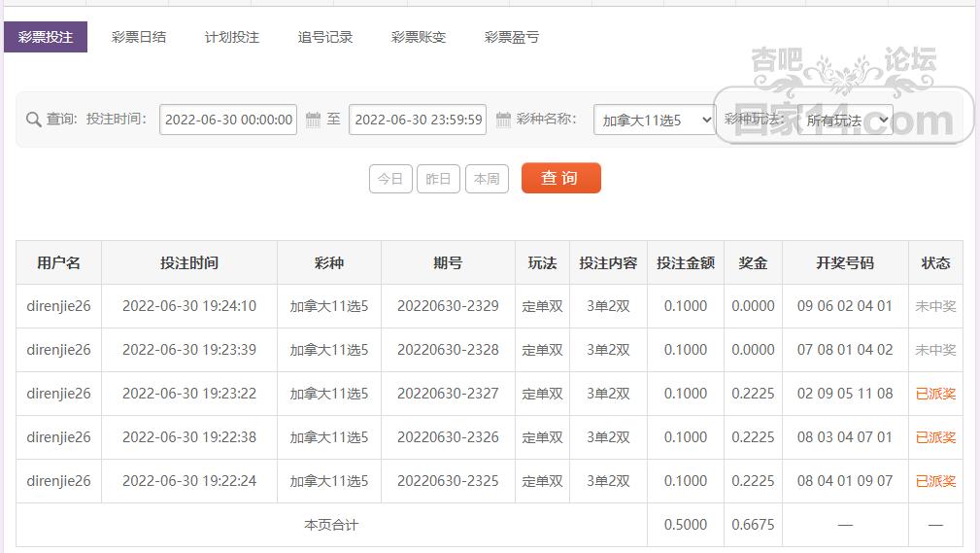Click draw numbers 08 03 04 07 01

tap(845, 437)
